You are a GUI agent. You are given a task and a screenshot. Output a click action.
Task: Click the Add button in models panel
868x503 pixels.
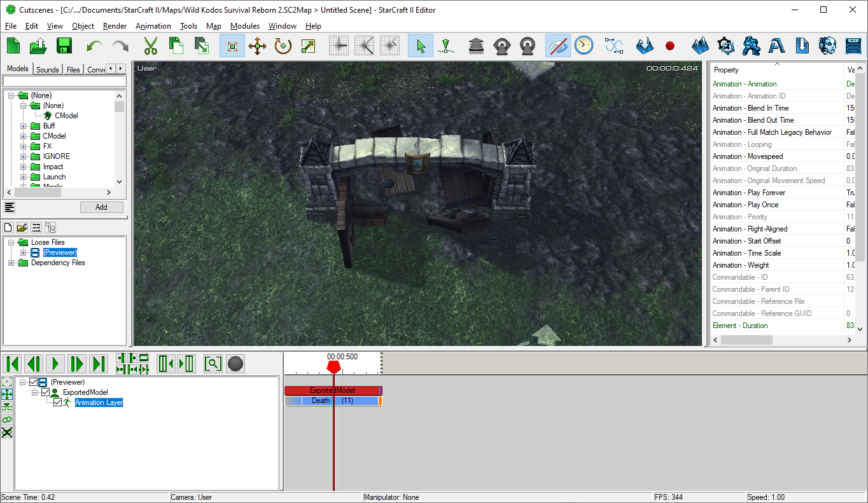(101, 207)
